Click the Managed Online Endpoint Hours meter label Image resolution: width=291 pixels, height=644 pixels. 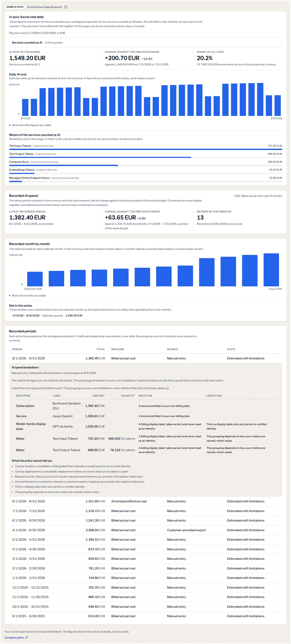click(29, 178)
